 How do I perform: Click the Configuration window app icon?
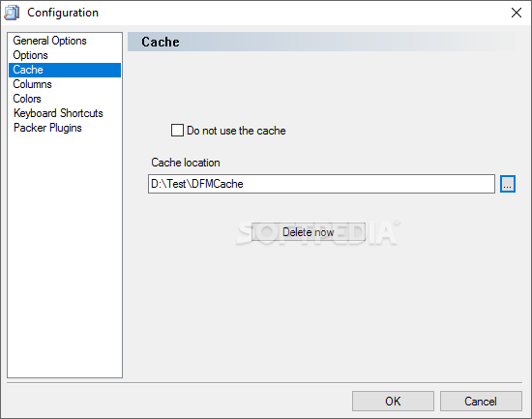12,13
